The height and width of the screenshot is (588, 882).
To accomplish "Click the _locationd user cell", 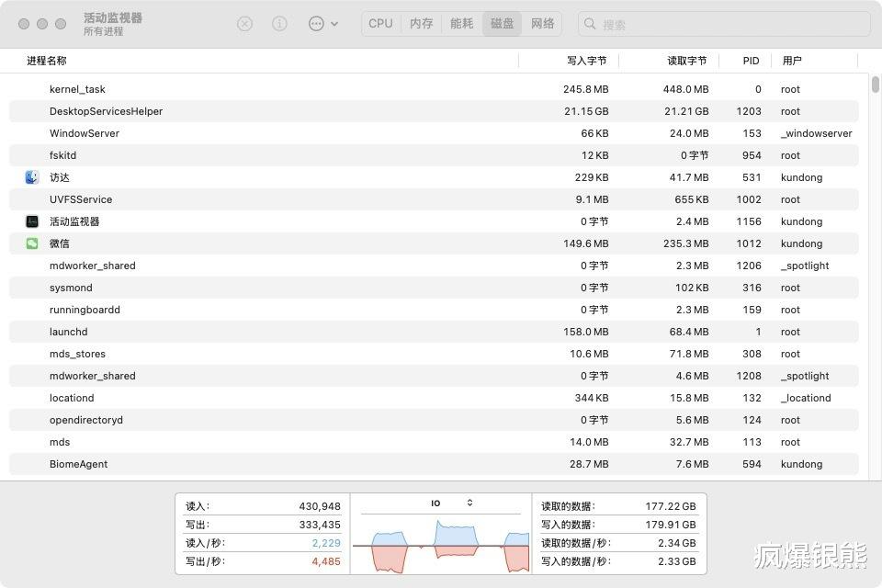I will click(x=806, y=398).
